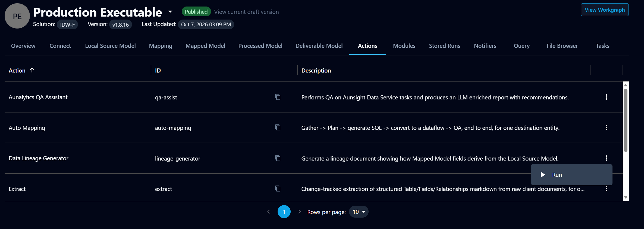Switch to the Overview tab
The image size is (644, 229).
(x=23, y=46)
